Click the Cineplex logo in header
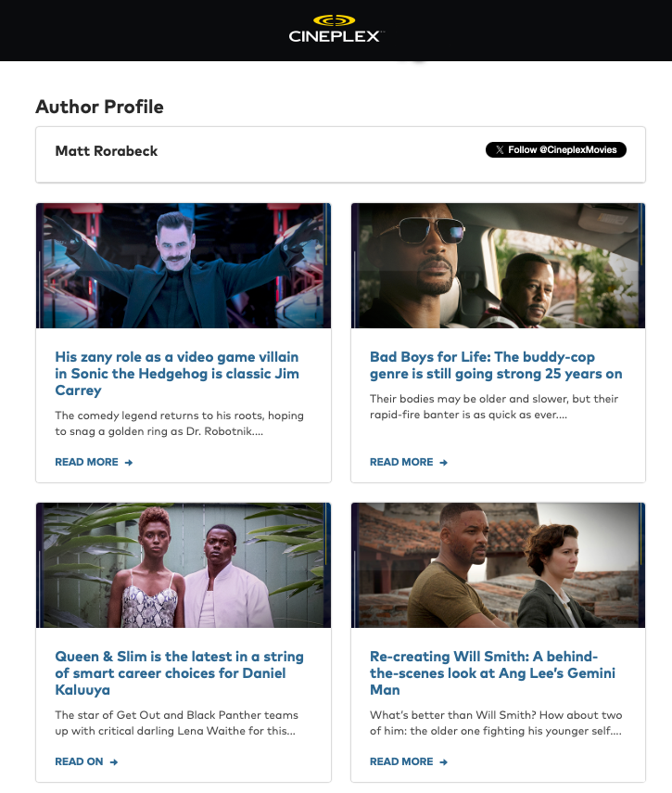Image resolution: width=672 pixels, height=793 pixels. 336,29
